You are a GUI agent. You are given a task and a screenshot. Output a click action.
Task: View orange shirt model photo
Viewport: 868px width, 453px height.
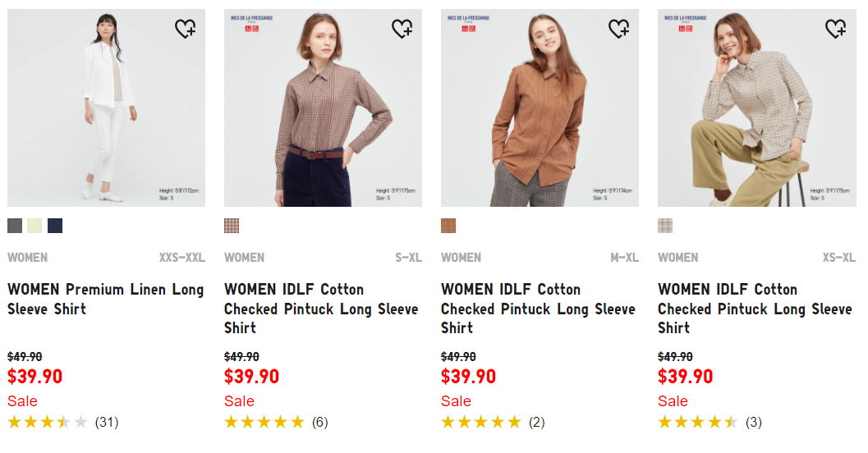[x=540, y=108]
